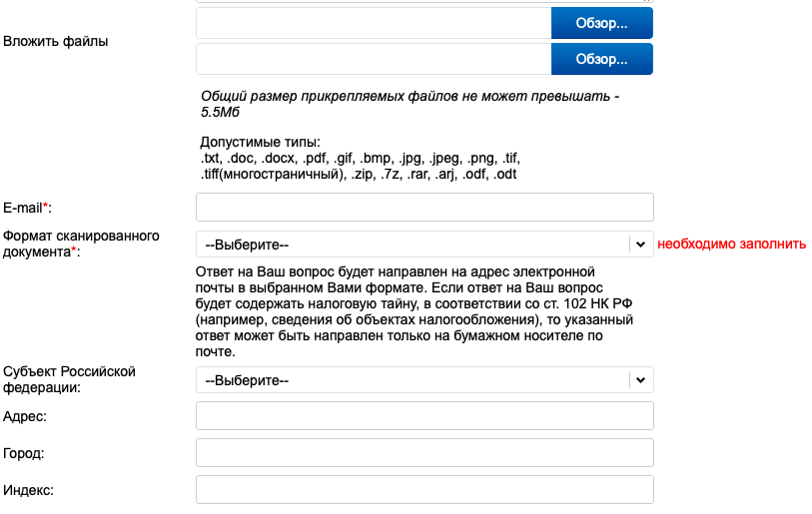The width and height of the screenshot is (812, 514).
Task: Select the second attached file path field
Action: [x=374, y=59]
